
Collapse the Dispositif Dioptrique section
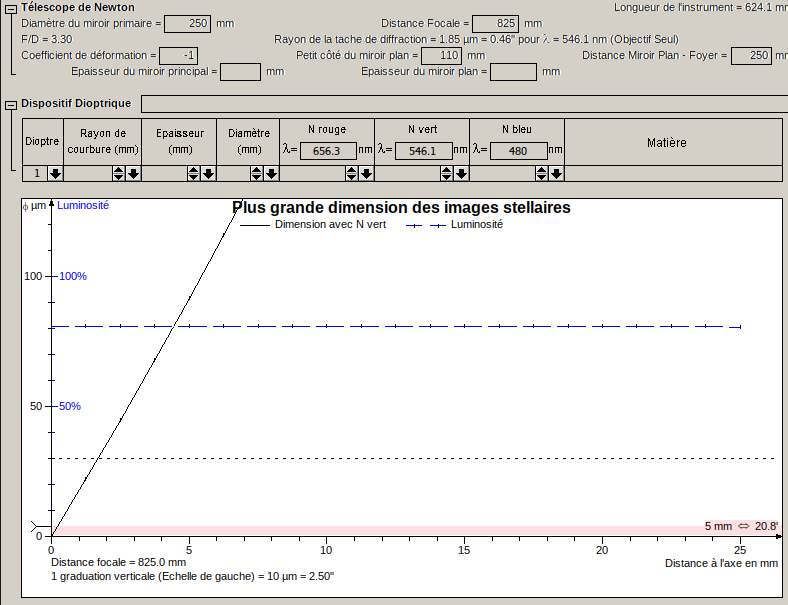[x=11, y=105]
